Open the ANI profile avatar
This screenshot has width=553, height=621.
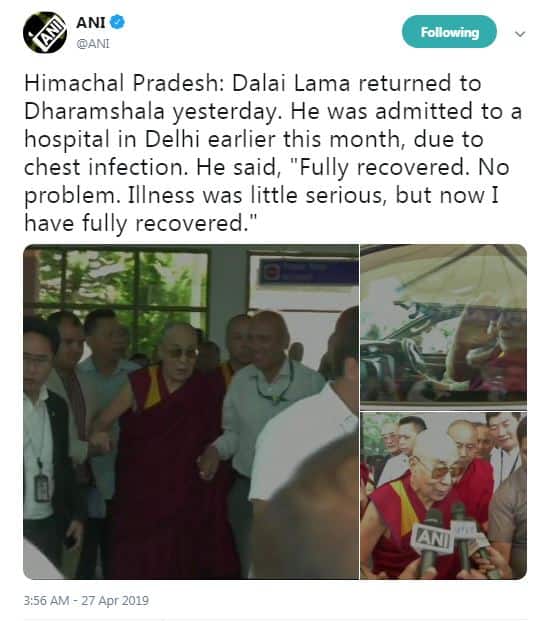point(44,32)
